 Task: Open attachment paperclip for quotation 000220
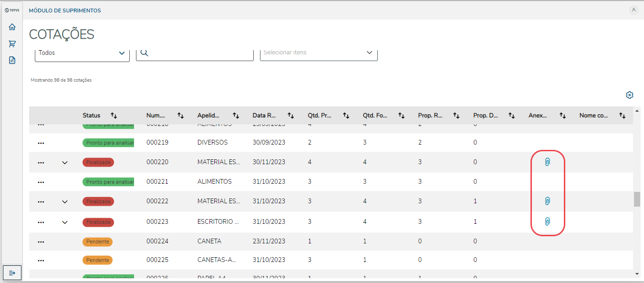coord(548,162)
